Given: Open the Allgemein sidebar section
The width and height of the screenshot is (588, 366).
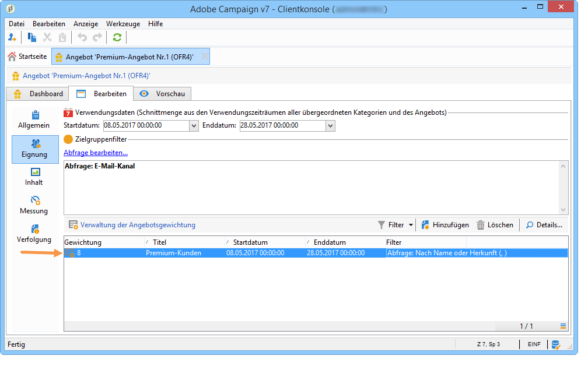Looking at the screenshot, I should (x=34, y=120).
